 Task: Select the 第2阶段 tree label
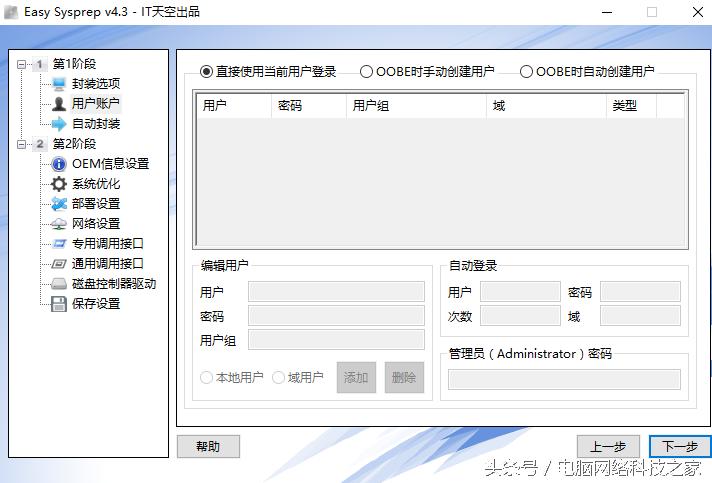[x=74, y=144]
